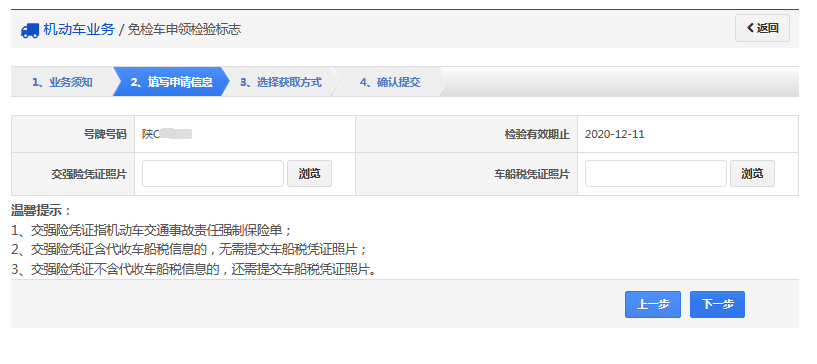
Task: Focus the 交强险凭证照片 file input field
Action: pyautogui.click(x=213, y=174)
